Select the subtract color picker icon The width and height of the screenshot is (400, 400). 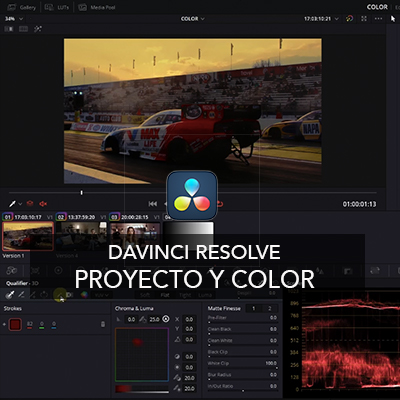(21, 295)
